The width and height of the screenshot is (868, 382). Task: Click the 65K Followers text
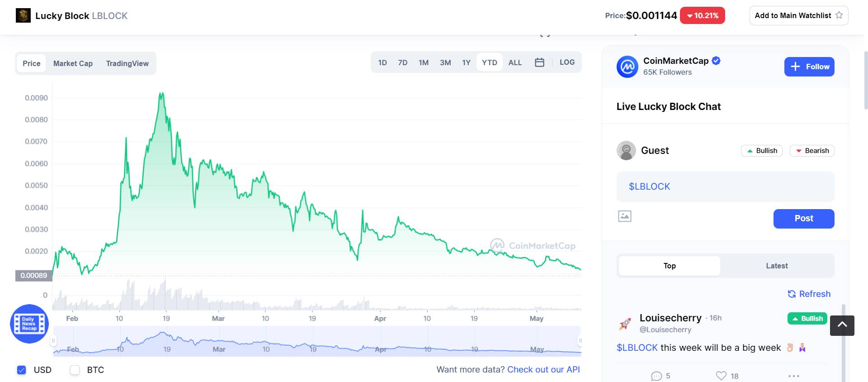[667, 72]
